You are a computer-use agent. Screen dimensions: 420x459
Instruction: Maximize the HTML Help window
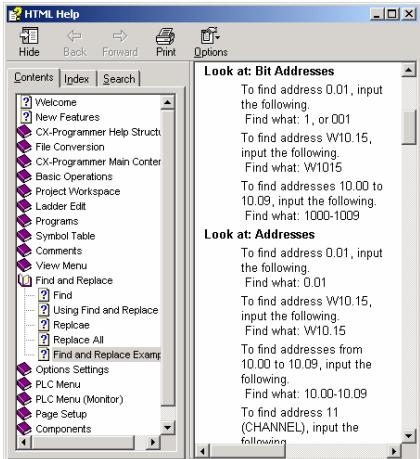pos(392,14)
